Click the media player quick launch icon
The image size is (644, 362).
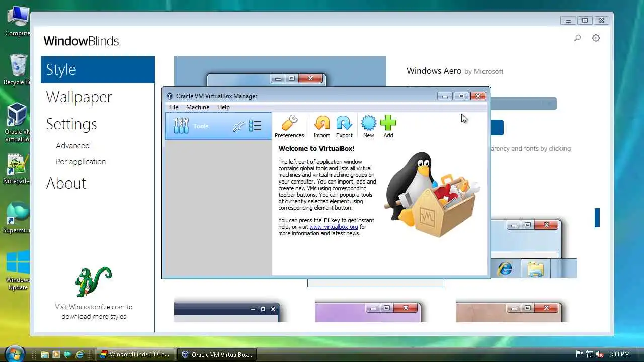click(x=56, y=354)
